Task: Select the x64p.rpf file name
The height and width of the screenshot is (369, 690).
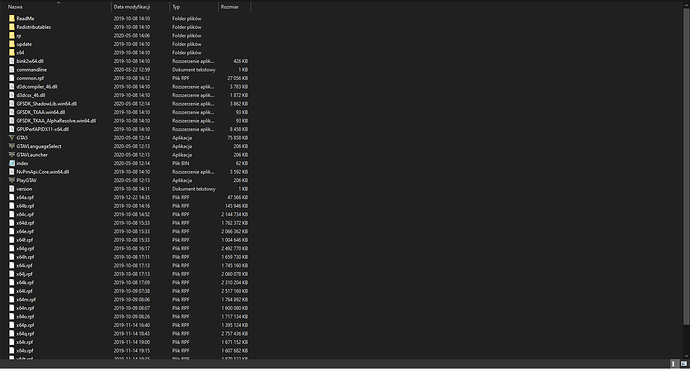Action: pyautogui.click(x=25, y=325)
